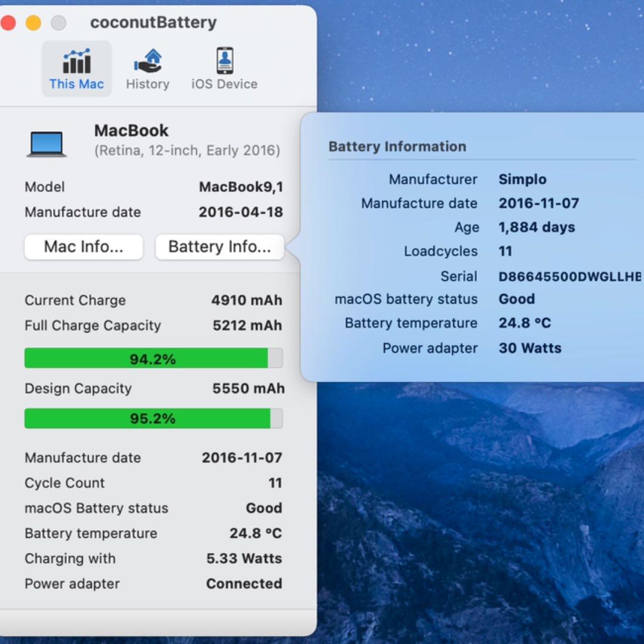
Task: Click the 5.33 Watts charging value
Action: coord(244,559)
